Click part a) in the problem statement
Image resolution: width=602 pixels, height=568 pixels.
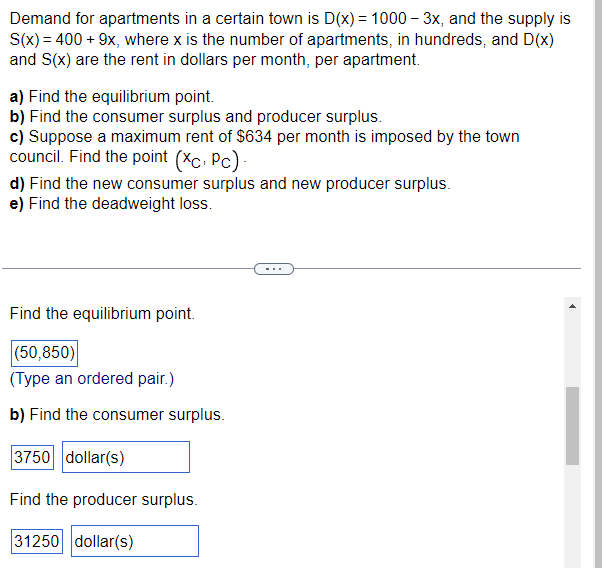(112, 96)
